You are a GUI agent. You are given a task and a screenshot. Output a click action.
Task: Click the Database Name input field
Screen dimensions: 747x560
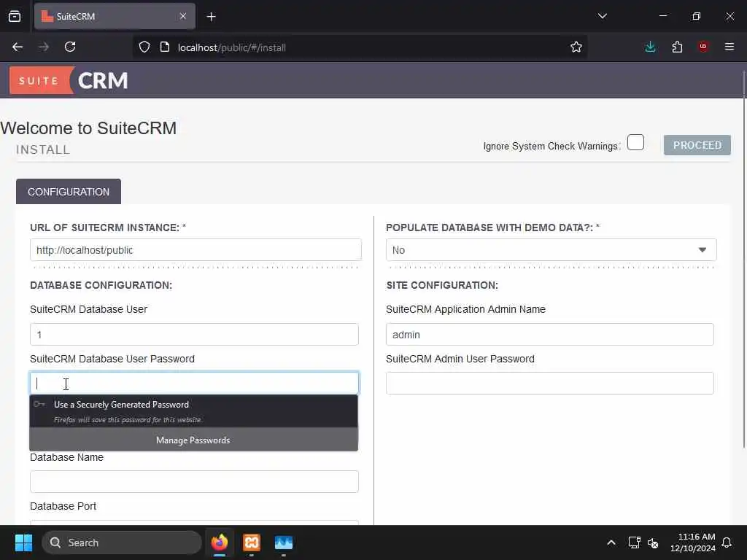(194, 481)
